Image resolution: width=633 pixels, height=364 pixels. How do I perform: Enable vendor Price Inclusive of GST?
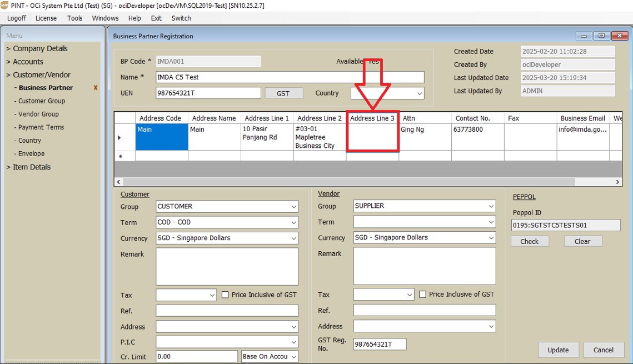point(422,295)
